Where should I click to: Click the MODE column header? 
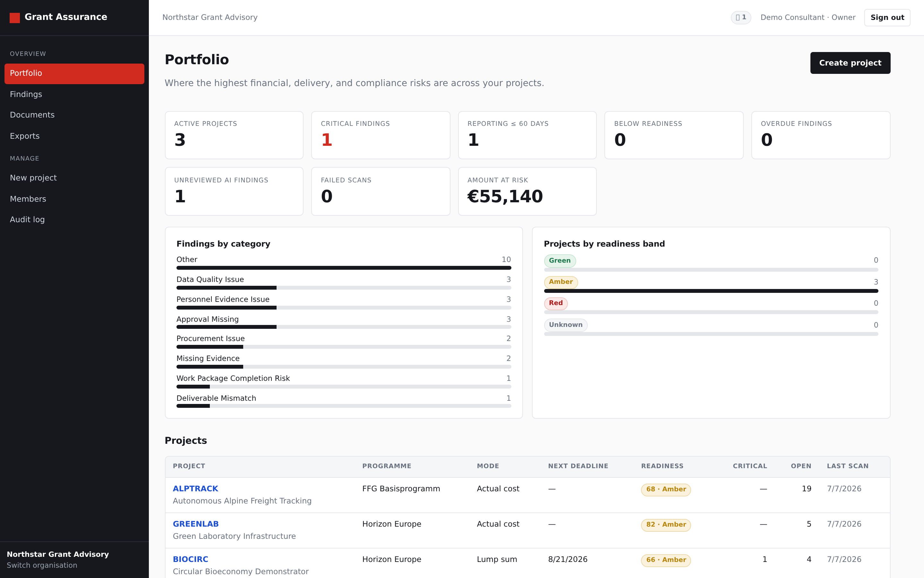488,466
